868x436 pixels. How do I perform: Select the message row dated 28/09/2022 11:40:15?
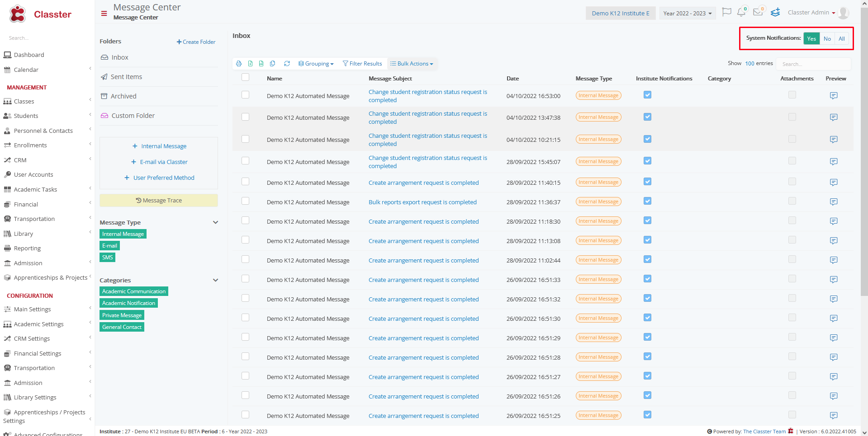pyautogui.click(x=245, y=182)
